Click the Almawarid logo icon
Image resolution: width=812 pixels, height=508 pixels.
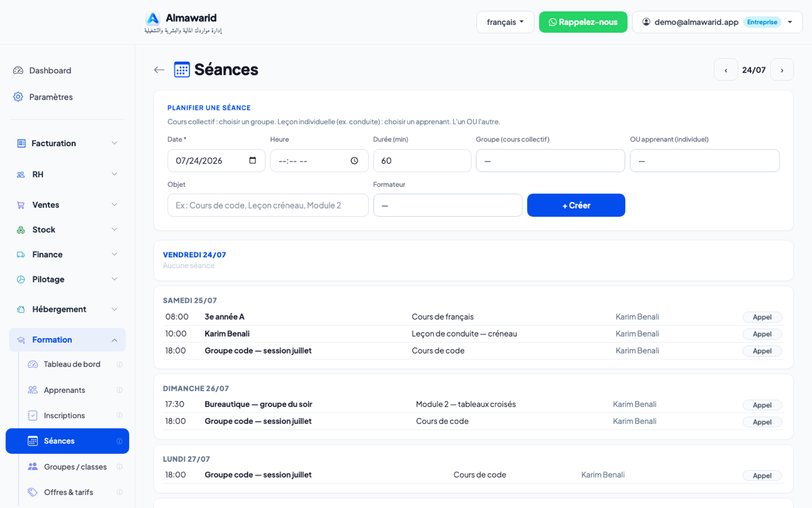(x=153, y=18)
